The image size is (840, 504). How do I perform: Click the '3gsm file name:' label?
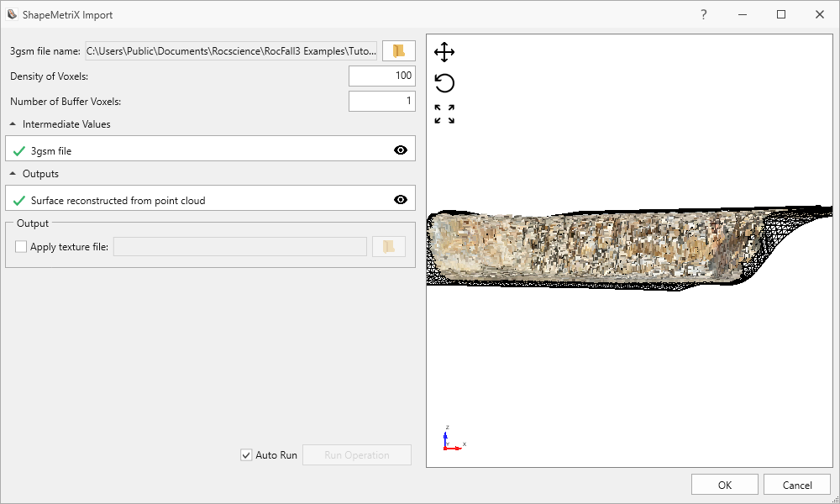pyautogui.click(x=45, y=51)
